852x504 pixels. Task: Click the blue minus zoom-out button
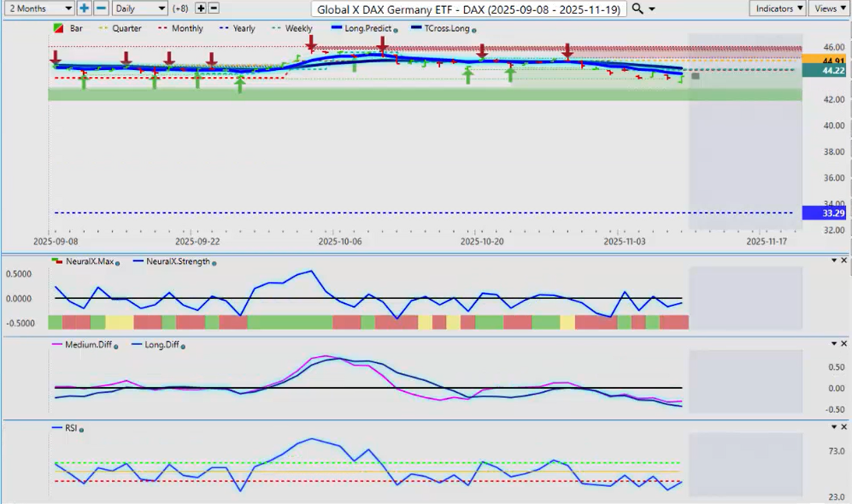[x=101, y=9]
